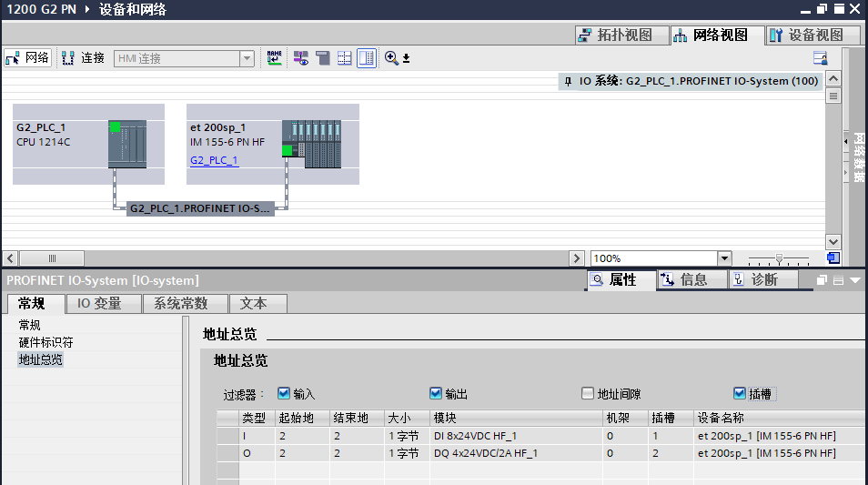Click the highlighted table view toolbar icon

(366, 58)
